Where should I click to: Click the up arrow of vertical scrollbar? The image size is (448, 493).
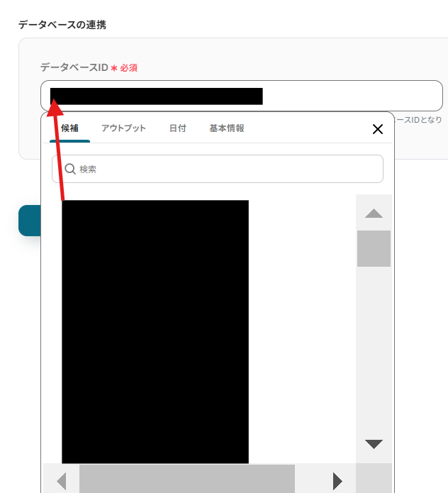(374, 214)
